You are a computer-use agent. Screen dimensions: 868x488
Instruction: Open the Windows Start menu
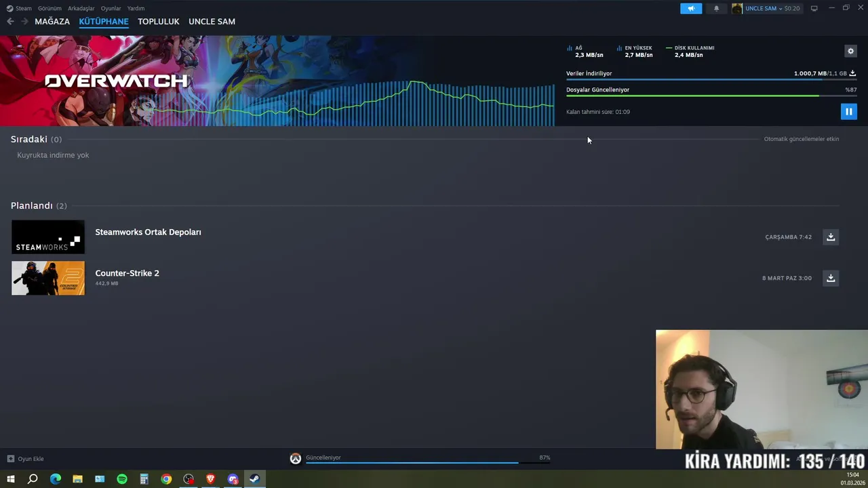pyautogui.click(x=10, y=479)
